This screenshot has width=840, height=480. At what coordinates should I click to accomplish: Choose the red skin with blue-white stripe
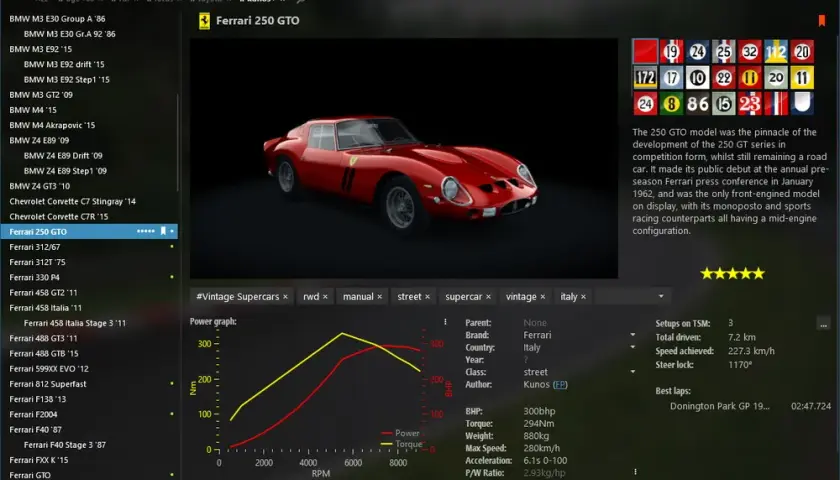pyautogui.click(x=776, y=103)
